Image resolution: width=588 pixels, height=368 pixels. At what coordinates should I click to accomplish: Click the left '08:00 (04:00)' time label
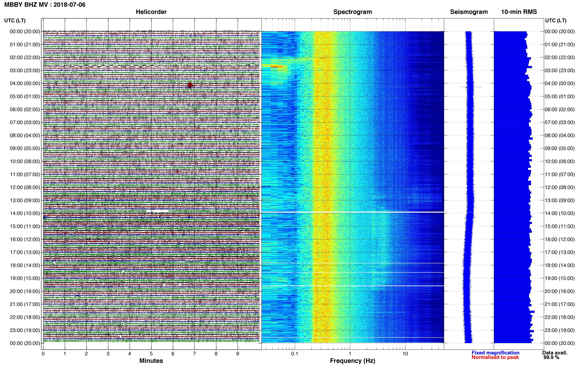[x=25, y=135]
